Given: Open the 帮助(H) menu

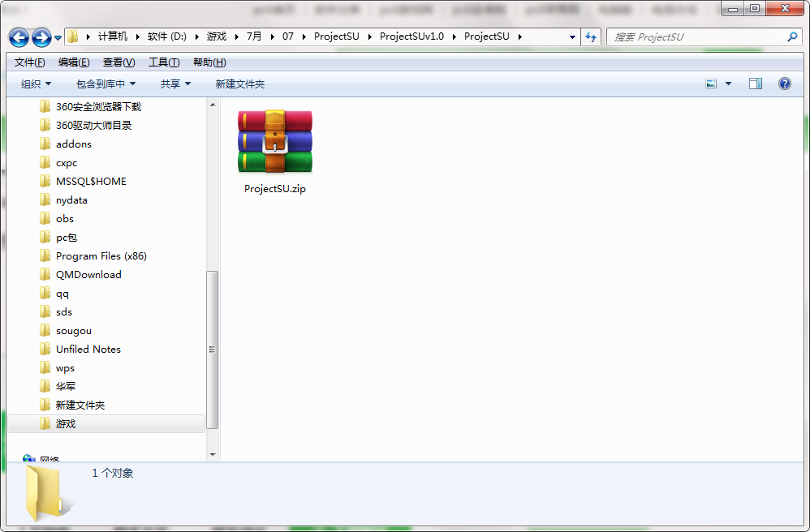Looking at the screenshot, I should (209, 62).
